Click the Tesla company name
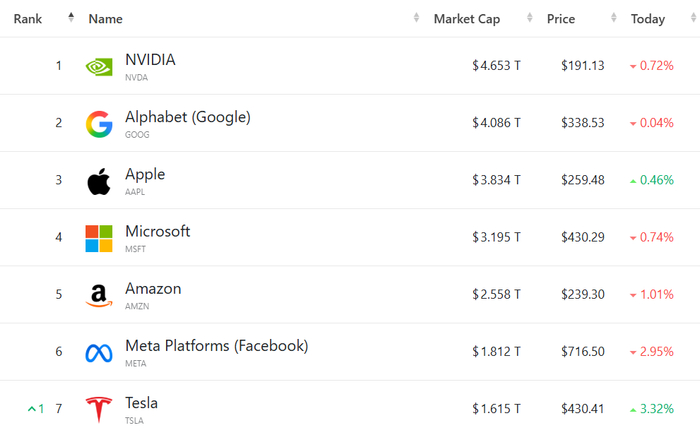Screen dimensions: 700x435 pos(141,403)
